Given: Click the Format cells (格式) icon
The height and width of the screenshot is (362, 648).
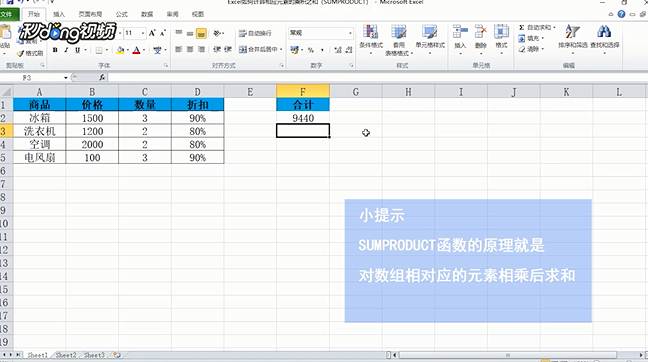Looking at the screenshot, I should pyautogui.click(x=501, y=31).
